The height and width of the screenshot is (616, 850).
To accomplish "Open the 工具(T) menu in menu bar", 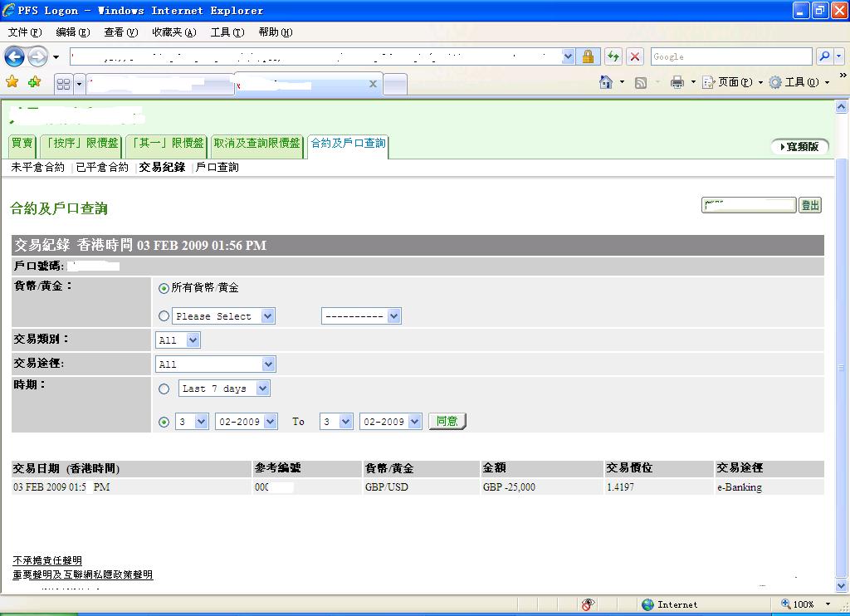I will 227,32.
